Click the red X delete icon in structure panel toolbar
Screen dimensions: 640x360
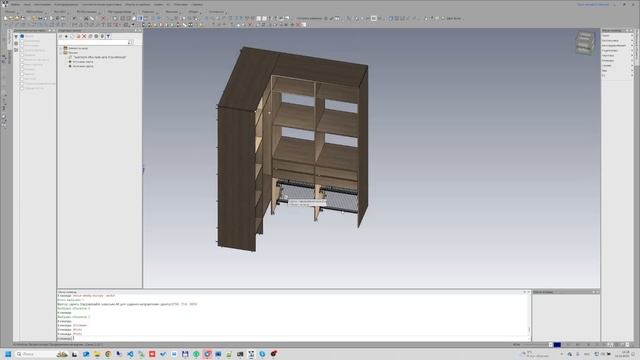(x=84, y=36)
